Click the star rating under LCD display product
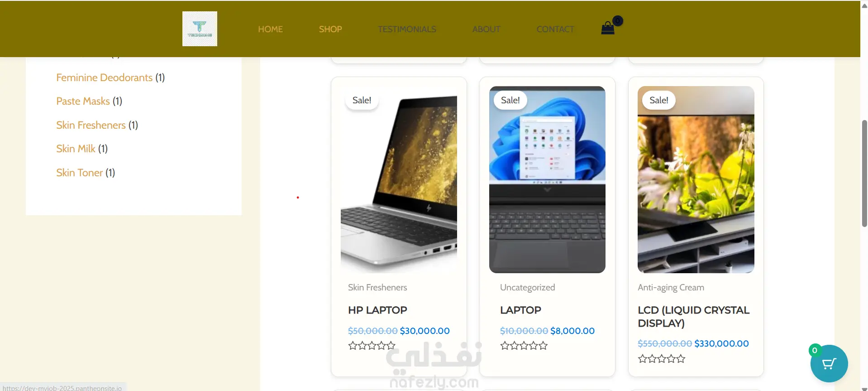Viewport: 868px width, 391px height. point(662,359)
